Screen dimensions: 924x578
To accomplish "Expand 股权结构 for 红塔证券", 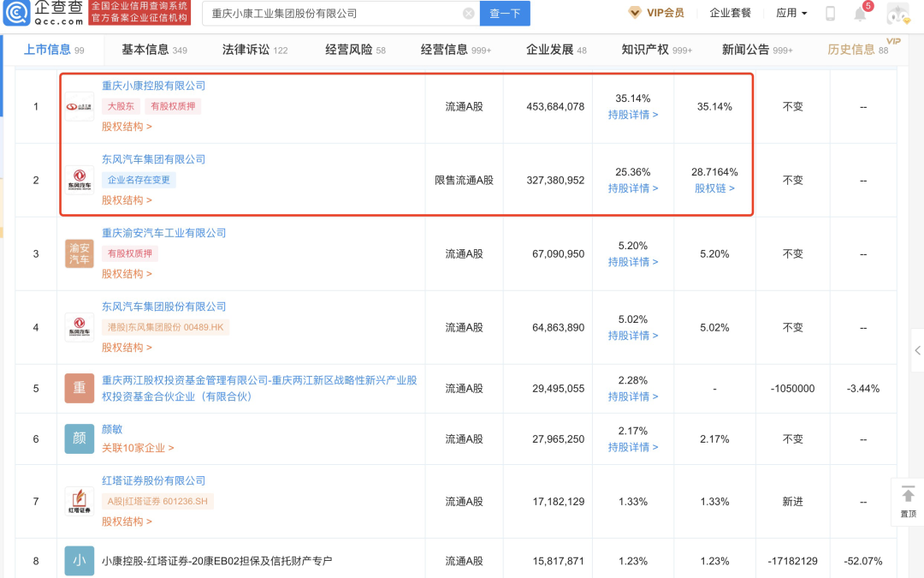I will pyautogui.click(x=127, y=521).
